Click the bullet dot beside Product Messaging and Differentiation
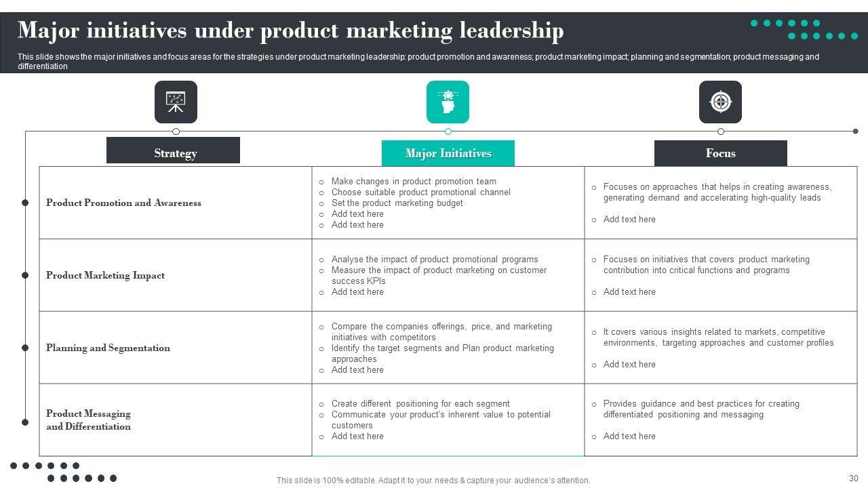The height and width of the screenshot is (488, 868). 25,422
